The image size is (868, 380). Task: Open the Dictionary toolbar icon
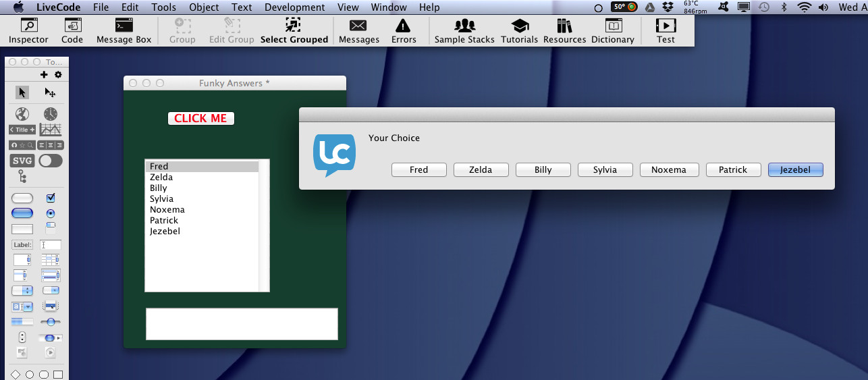(x=613, y=31)
